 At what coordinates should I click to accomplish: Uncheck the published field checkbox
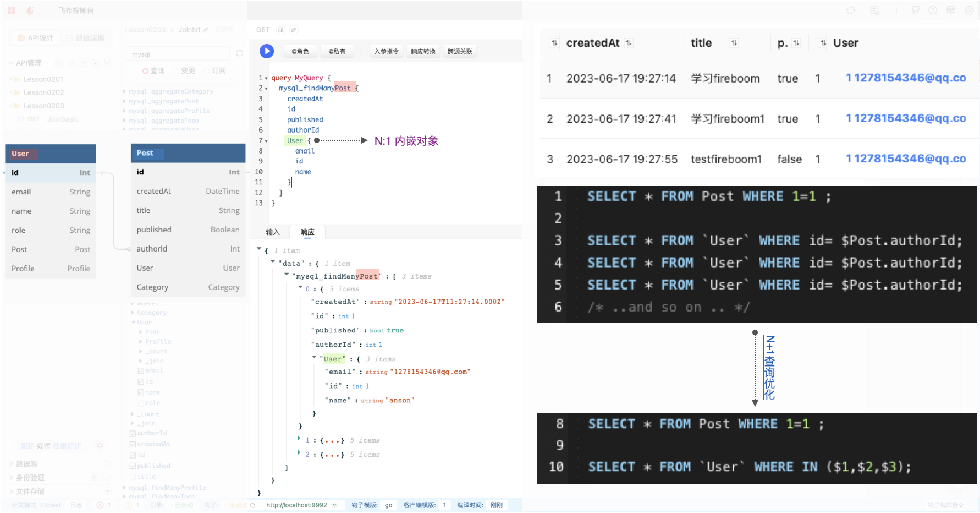tap(133, 466)
